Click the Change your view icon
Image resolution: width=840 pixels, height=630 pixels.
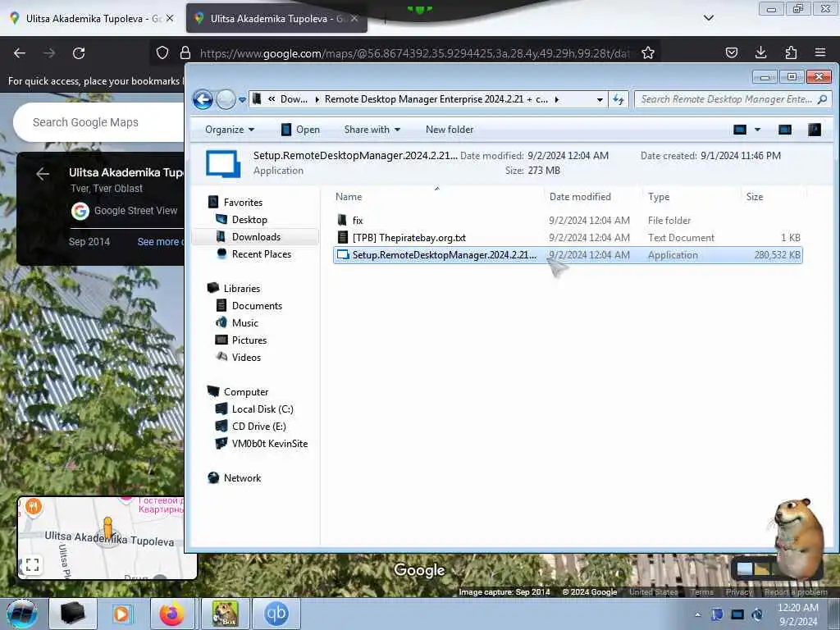(740, 130)
